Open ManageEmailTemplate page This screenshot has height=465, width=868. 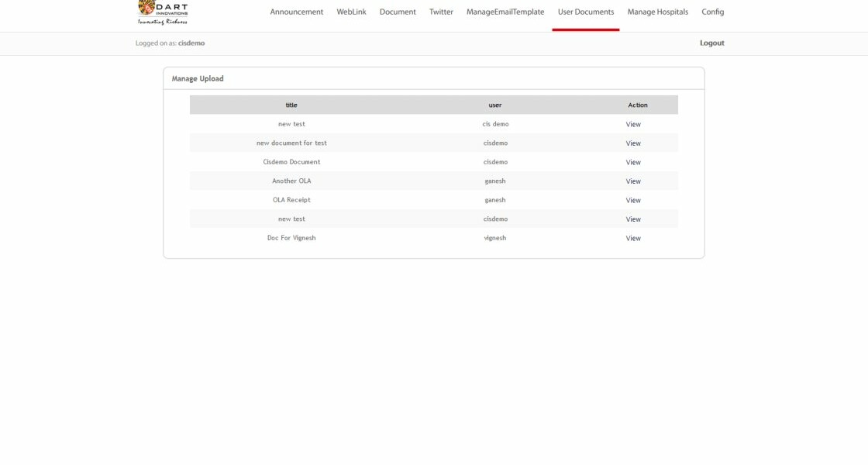505,12
